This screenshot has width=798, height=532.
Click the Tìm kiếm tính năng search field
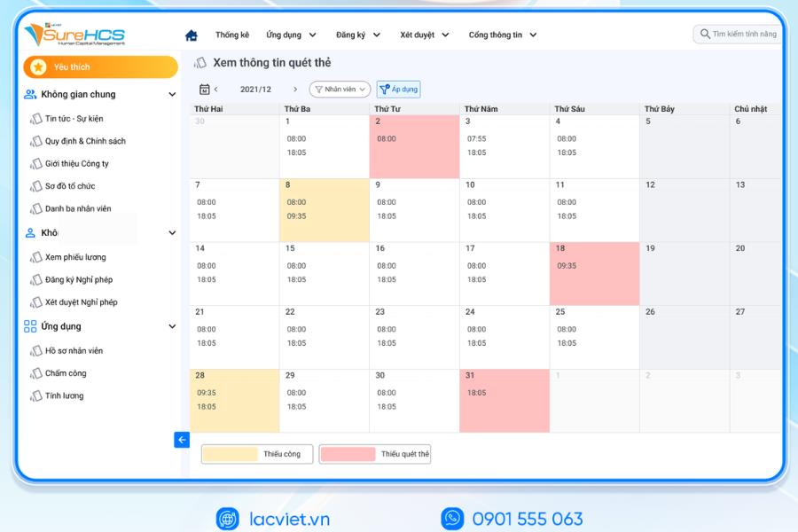[738, 34]
